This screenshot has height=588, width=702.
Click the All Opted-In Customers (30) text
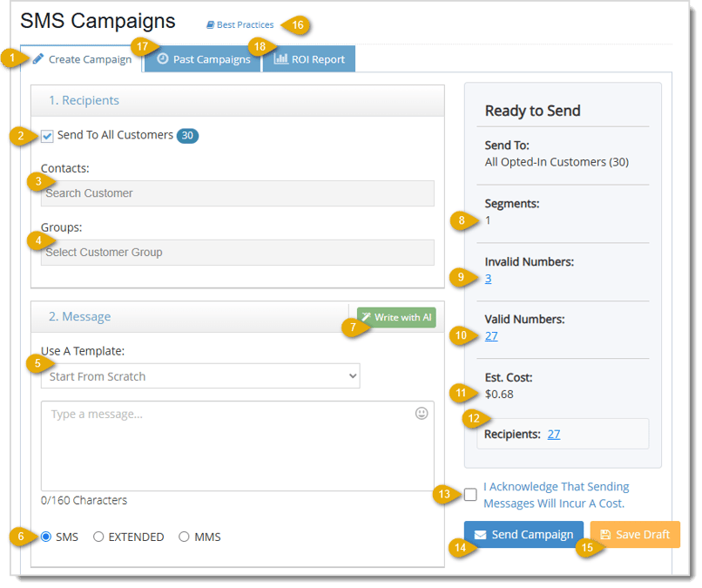click(x=557, y=163)
